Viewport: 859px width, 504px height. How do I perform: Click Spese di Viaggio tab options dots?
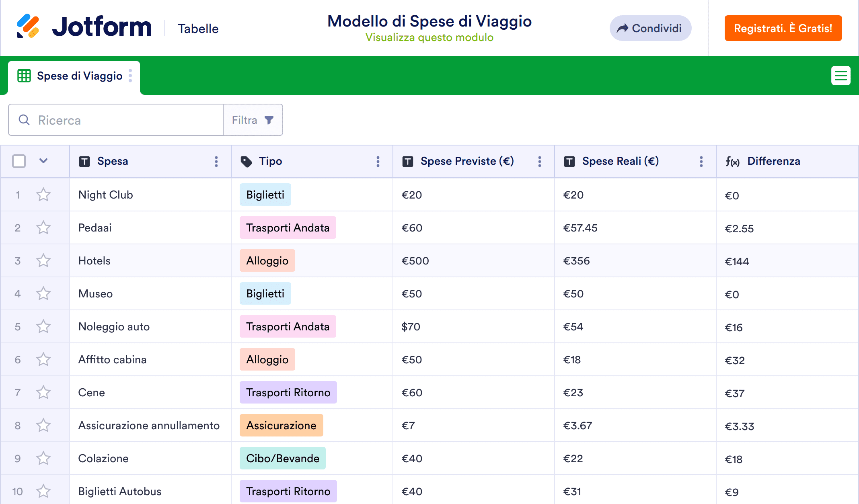coord(130,76)
